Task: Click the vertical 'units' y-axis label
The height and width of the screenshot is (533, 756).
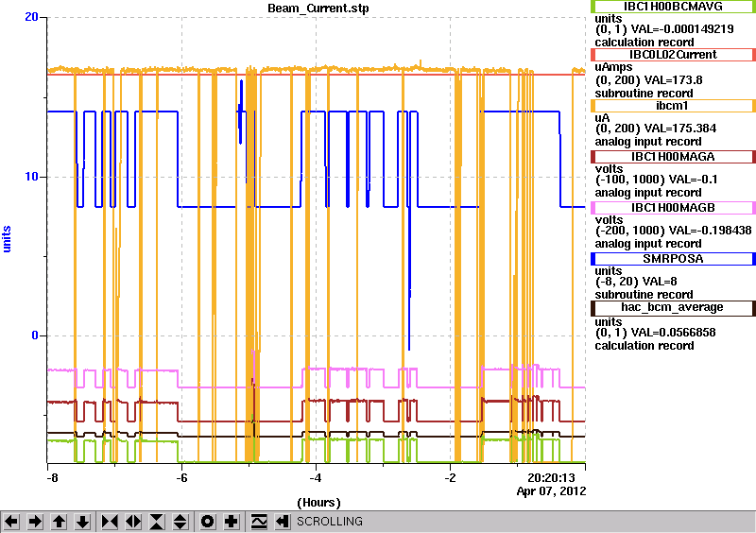Action: [7, 239]
